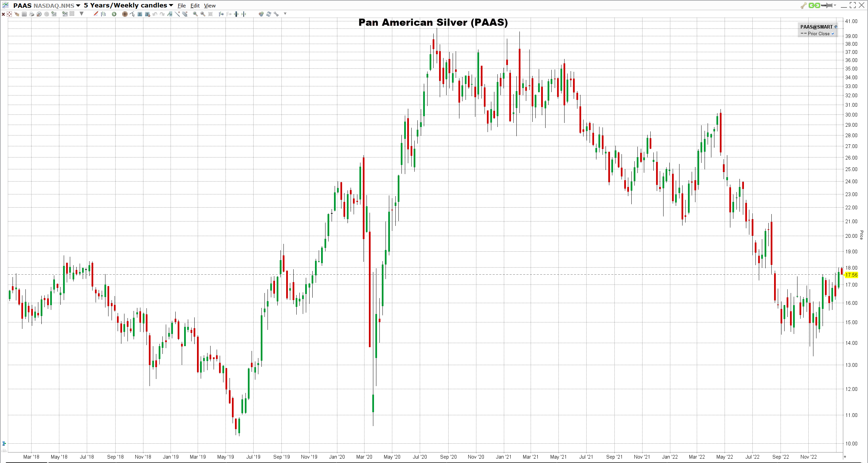Image resolution: width=868 pixels, height=463 pixels.
Task: Click the remove text annotation icon
Action: pos(147,14)
